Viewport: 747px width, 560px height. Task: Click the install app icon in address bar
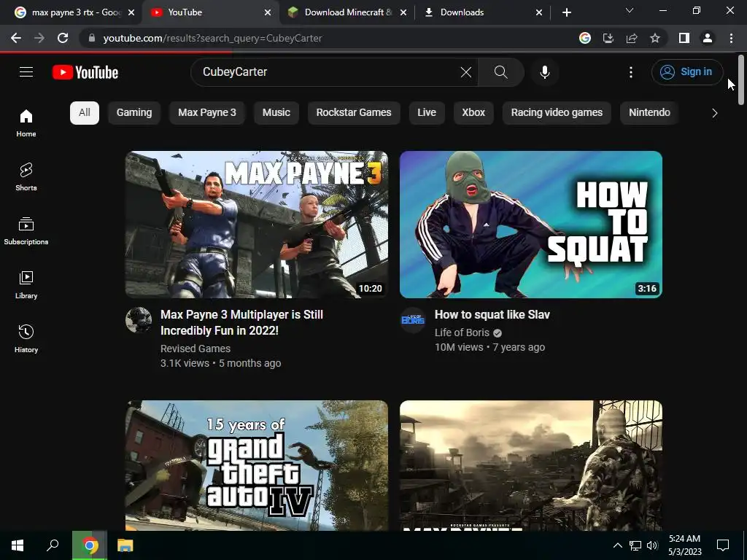pyautogui.click(x=608, y=38)
